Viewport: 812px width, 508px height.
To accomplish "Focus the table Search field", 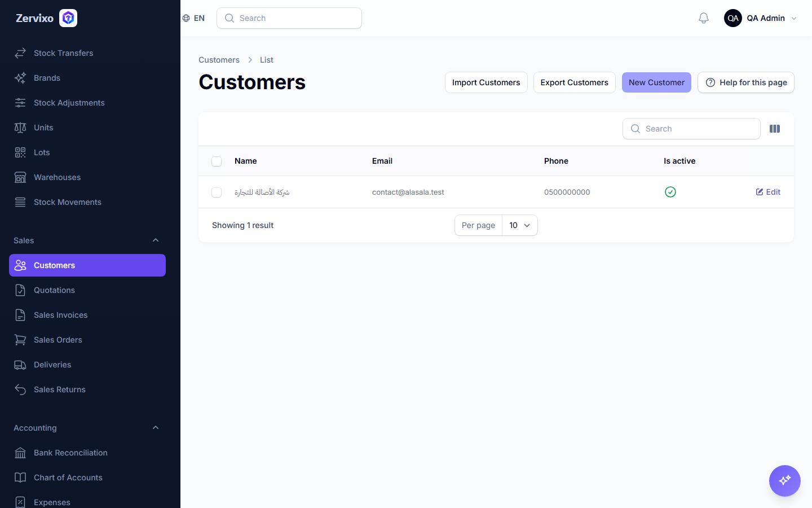I will pos(691,129).
